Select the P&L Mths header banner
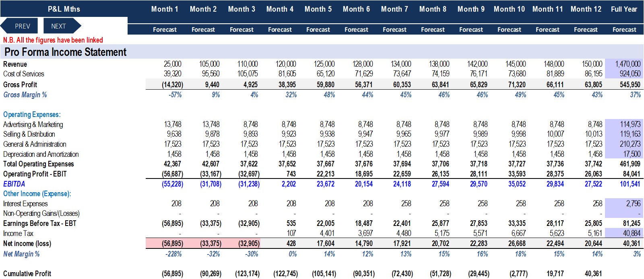 pyautogui.click(x=64, y=8)
